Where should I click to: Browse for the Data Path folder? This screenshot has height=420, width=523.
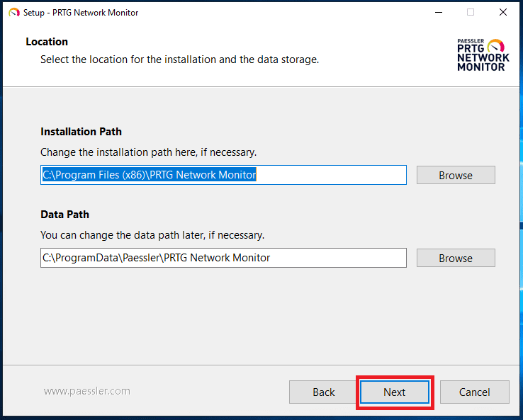click(x=456, y=258)
